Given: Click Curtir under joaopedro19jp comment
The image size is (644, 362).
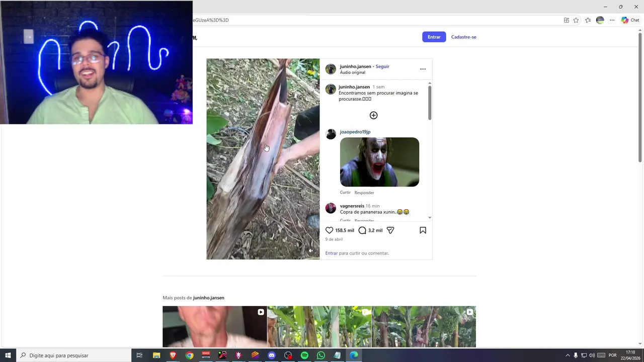Looking at the screenshot, I should 345,193.
